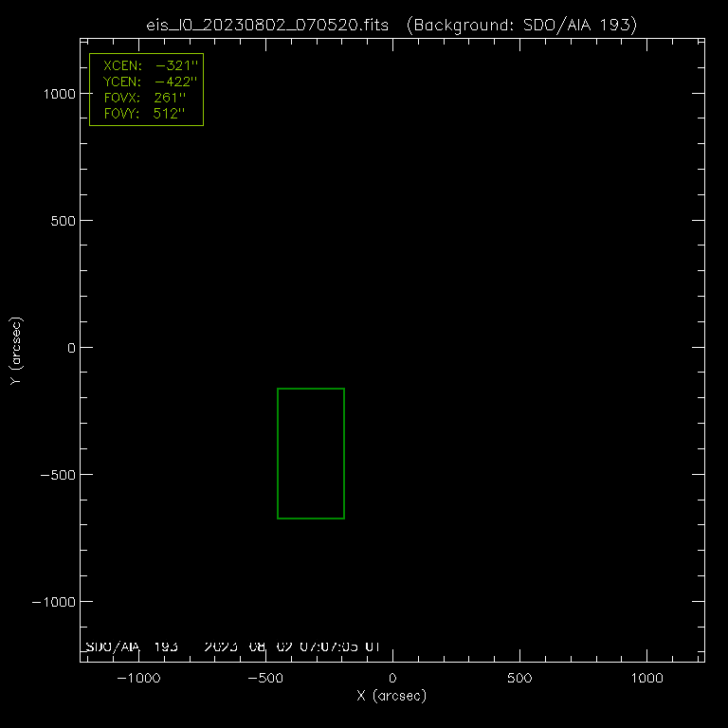Click the eis_l0_20230802_070520.fits title text
This screenshot has height=728, width=728.
pyautogui.click(x=268, y=25)
